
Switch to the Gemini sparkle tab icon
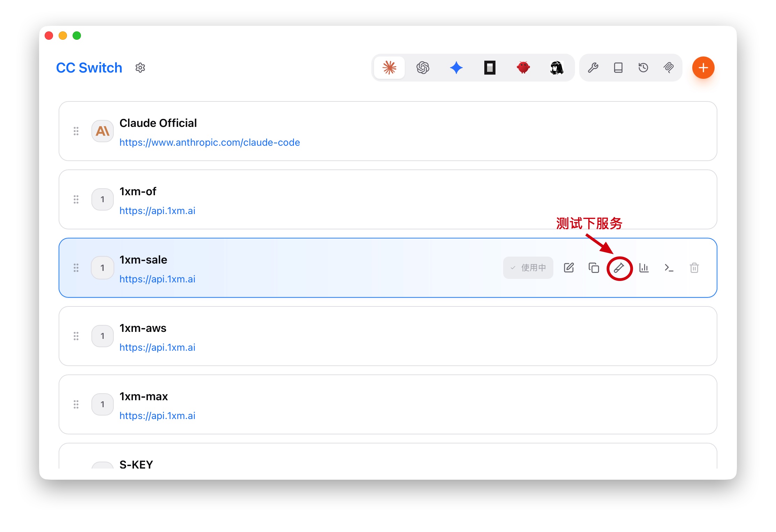[456, 68]
